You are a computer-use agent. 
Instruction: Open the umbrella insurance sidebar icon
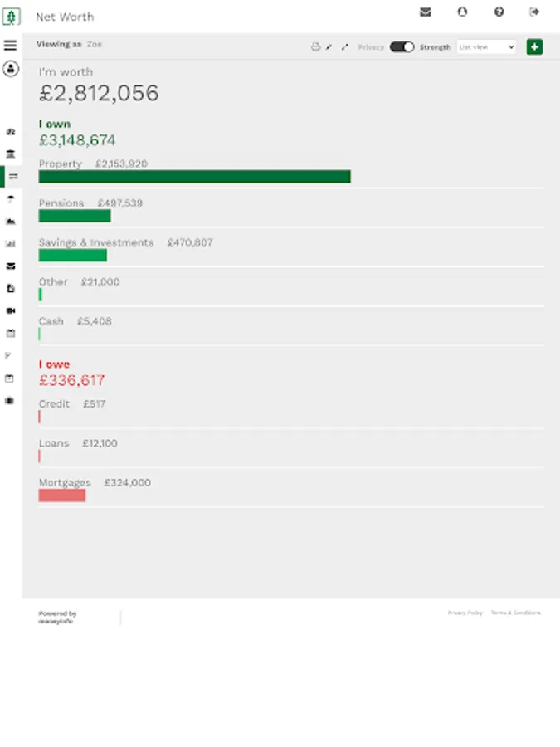coord(11,198)
